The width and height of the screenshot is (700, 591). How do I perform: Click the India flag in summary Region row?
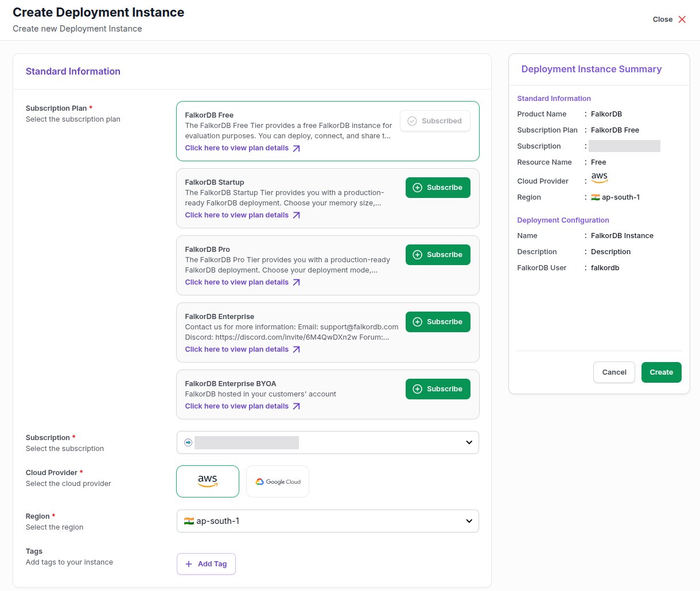[596, 197]
